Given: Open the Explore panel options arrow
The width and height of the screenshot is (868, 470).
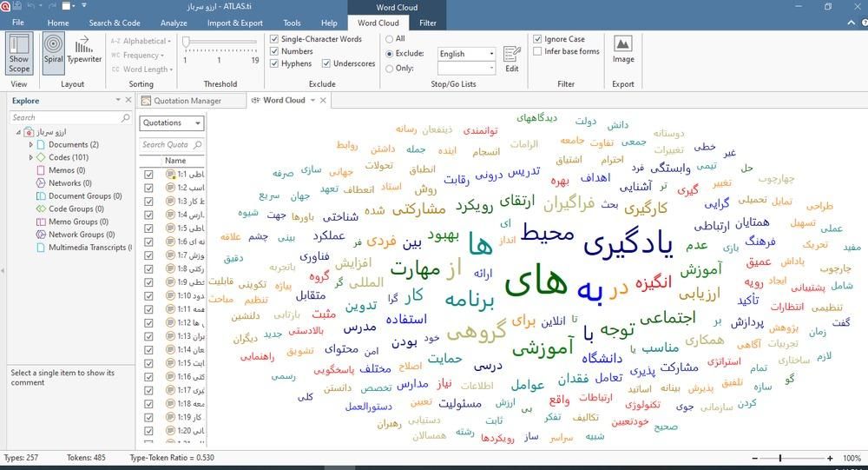Looking at the screenshot, I should [x=118, y=100].
